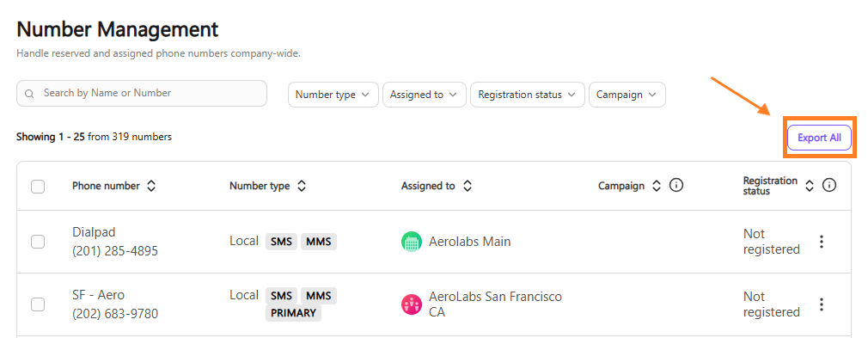Click the MMS tag on Dialpad row

point(319,242)
